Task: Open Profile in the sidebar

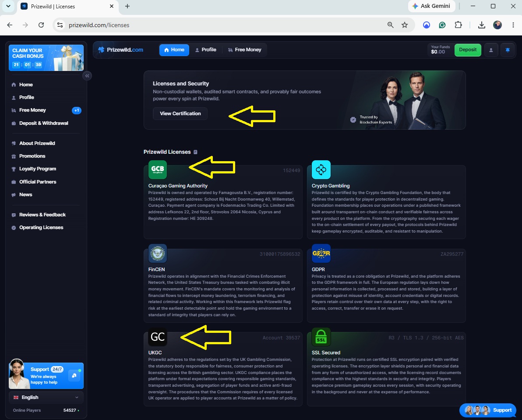Action: 46,97
